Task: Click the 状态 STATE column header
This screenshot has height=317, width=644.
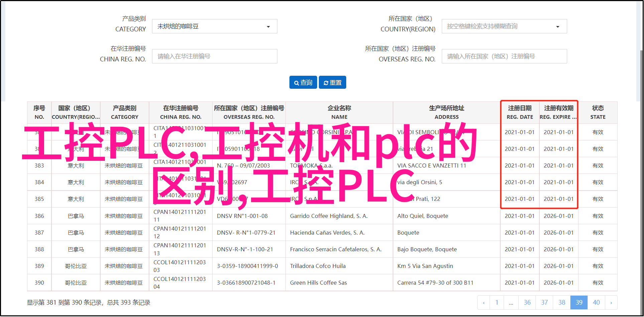Action: tap(598, 112)
